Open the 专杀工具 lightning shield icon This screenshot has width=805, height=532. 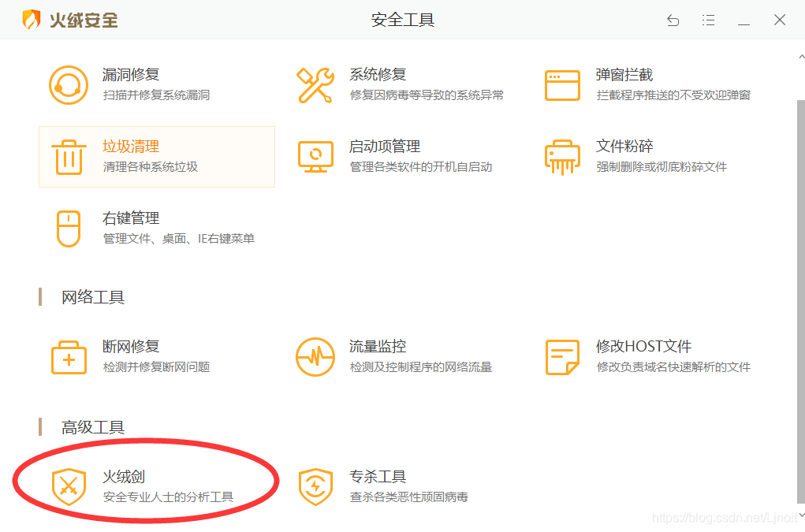[x=315, y=486]
